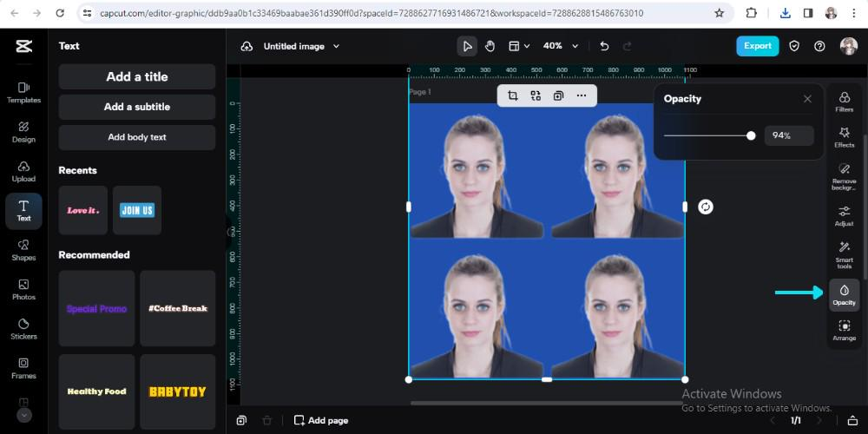Screen dimensions: 868x434
Task: Click Add a subtitle button
Action: coord(137,107)
